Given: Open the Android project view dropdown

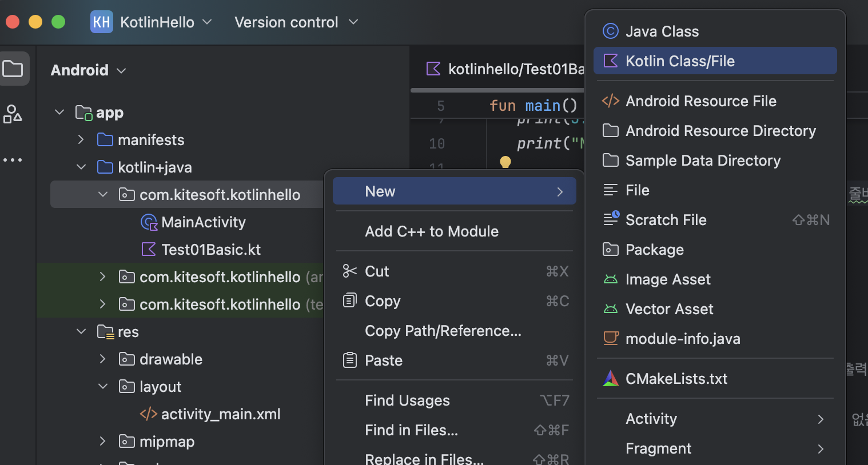Looking at the screenshot, I should click(x=88, y=70).
